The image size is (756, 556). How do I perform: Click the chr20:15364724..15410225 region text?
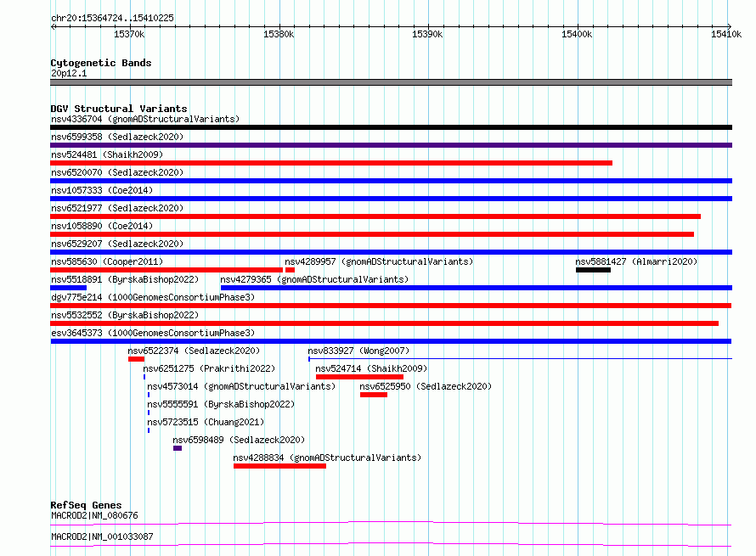coord(112,18)
